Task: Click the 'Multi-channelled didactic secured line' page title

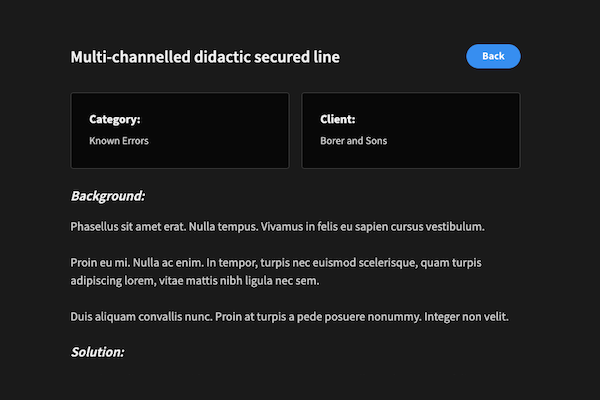Action: tap(205, 57)
